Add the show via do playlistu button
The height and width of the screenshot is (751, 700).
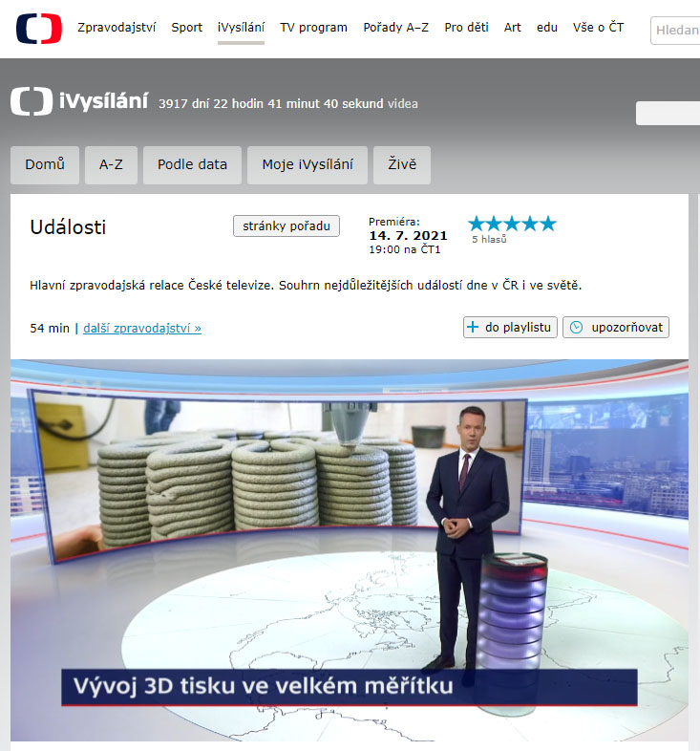click(510, 327)
